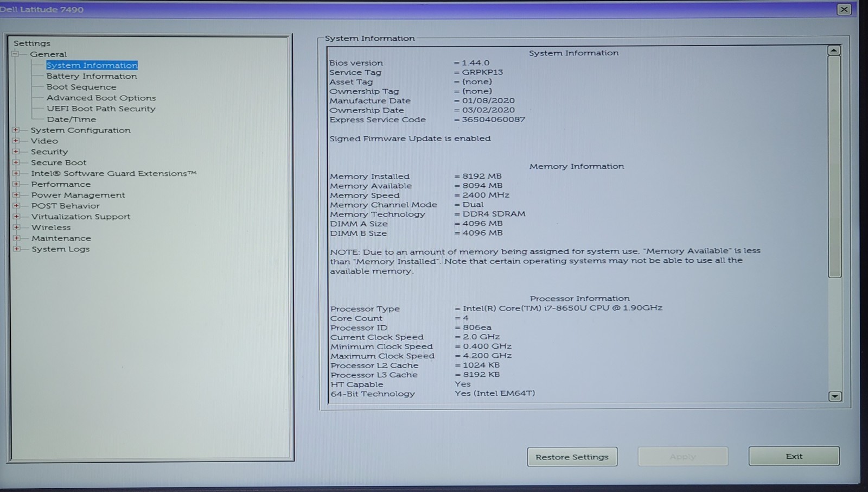
Task: Click the Memory Channel Mode value 'Dual'
Action: 473,205
